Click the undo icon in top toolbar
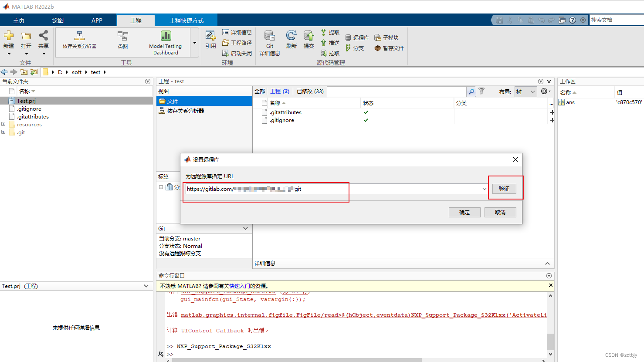 coord(541,20)
